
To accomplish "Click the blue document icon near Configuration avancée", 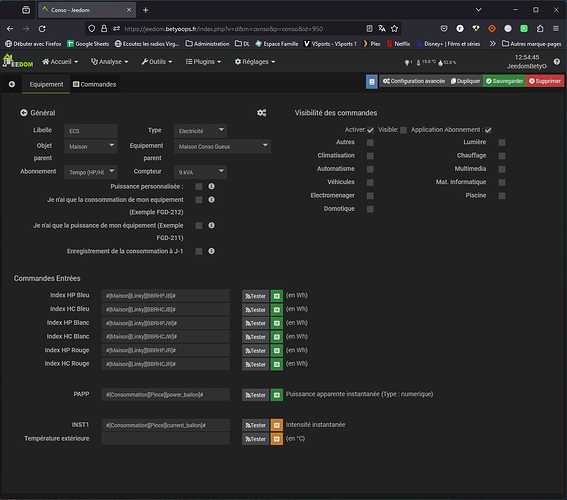I will point(371,81).
